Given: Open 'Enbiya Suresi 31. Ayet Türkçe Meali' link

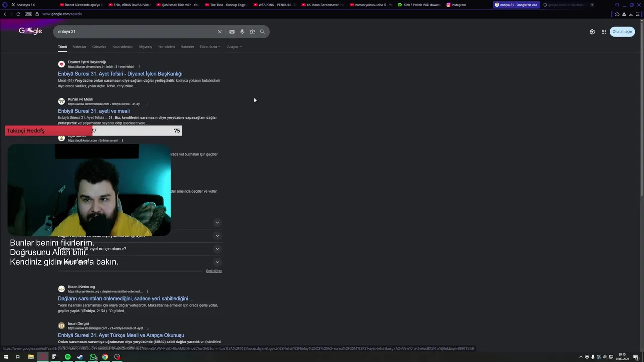Looking at the screenshot, I should tap(121, 335).
